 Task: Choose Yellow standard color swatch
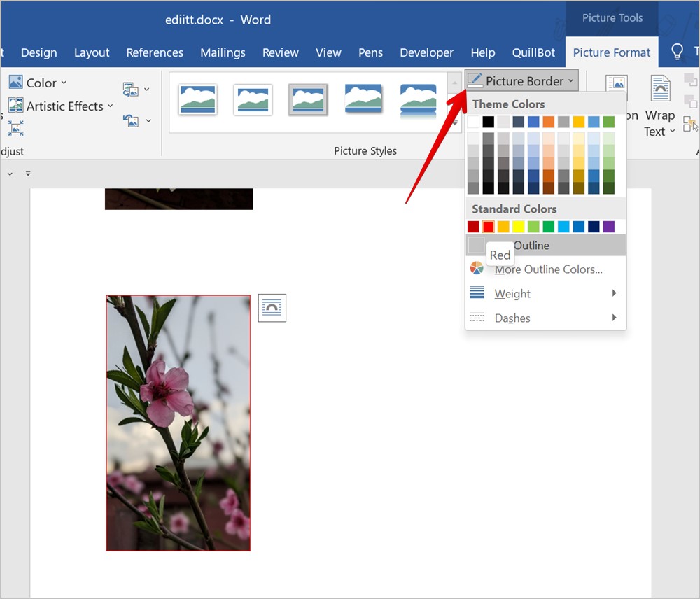point(518,227)
